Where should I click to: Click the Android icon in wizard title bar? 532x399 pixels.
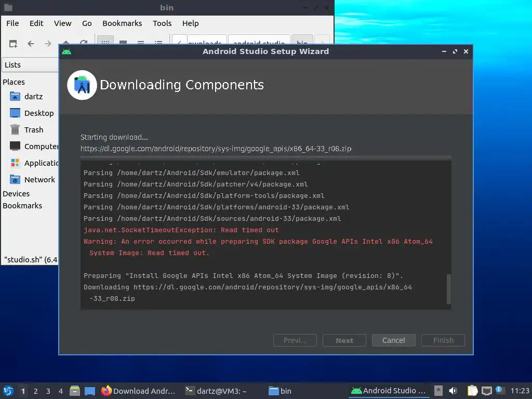click(66, 51)
